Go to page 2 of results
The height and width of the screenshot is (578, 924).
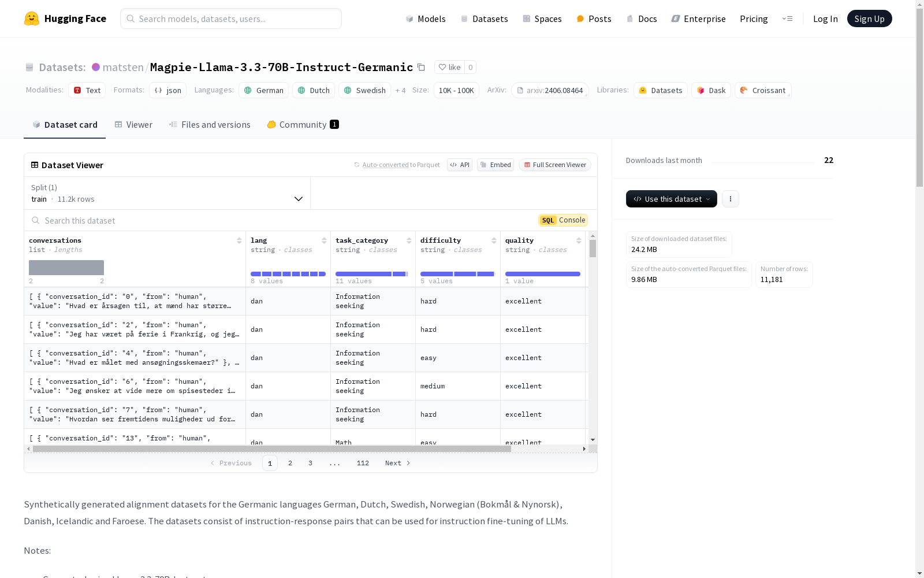(290, 463)
